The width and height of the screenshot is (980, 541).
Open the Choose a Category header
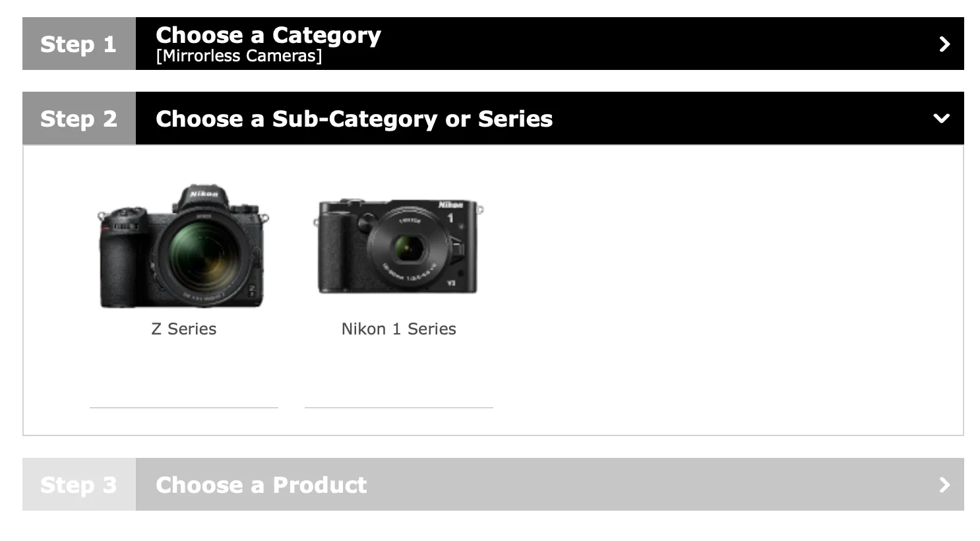550,44
